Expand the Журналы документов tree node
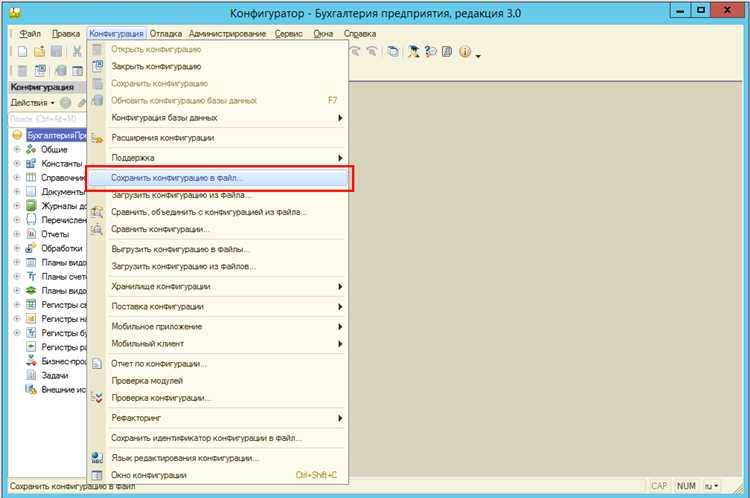Viewport: 750px width, 498px height. click(x=17, y=206)
